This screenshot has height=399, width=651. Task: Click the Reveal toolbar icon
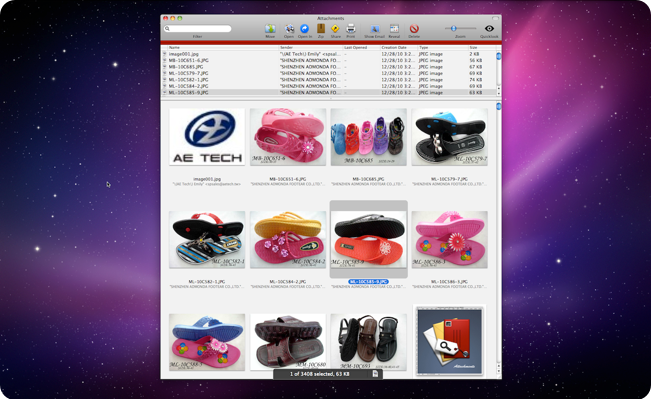tap(394, 29)
